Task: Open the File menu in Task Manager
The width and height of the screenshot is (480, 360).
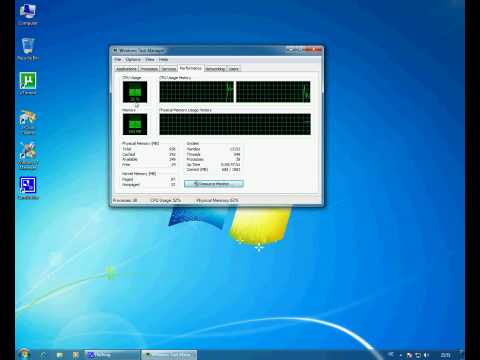Action: [x=118, y=59]
